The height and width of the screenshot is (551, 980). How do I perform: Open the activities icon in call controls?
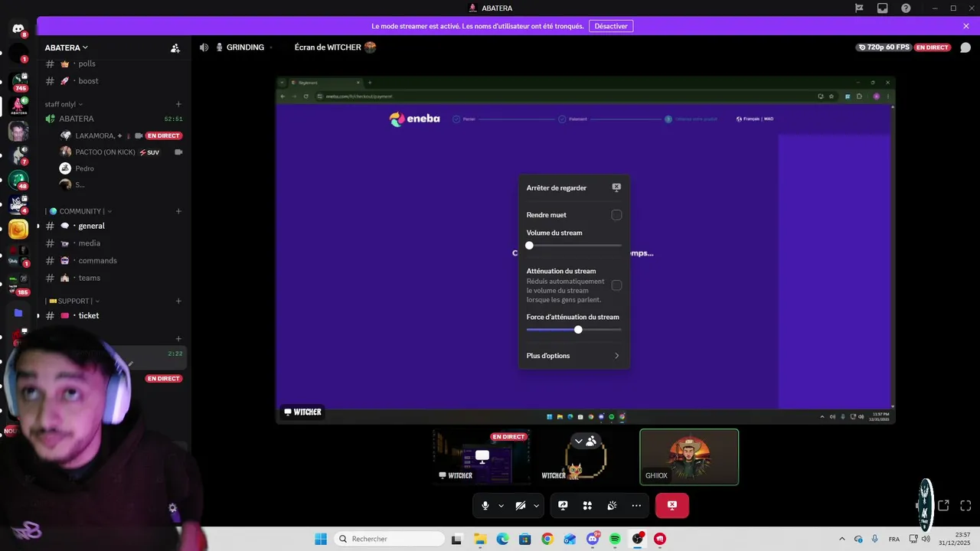(587, 506)
